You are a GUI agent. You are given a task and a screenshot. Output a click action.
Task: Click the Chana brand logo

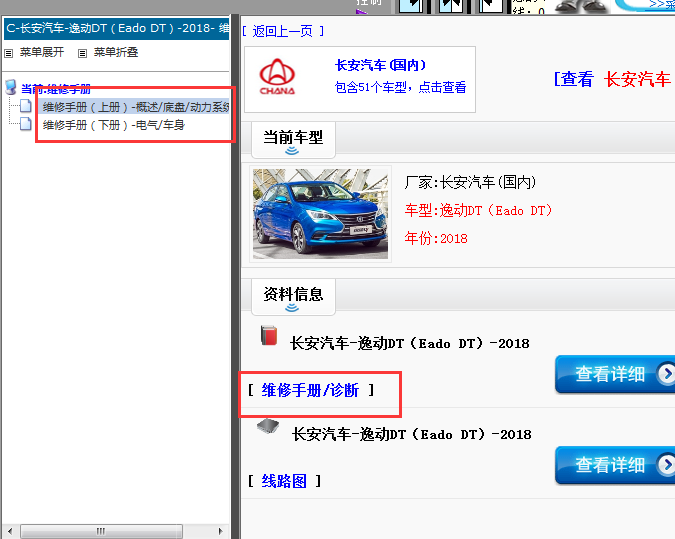click(x=277, y=77)
